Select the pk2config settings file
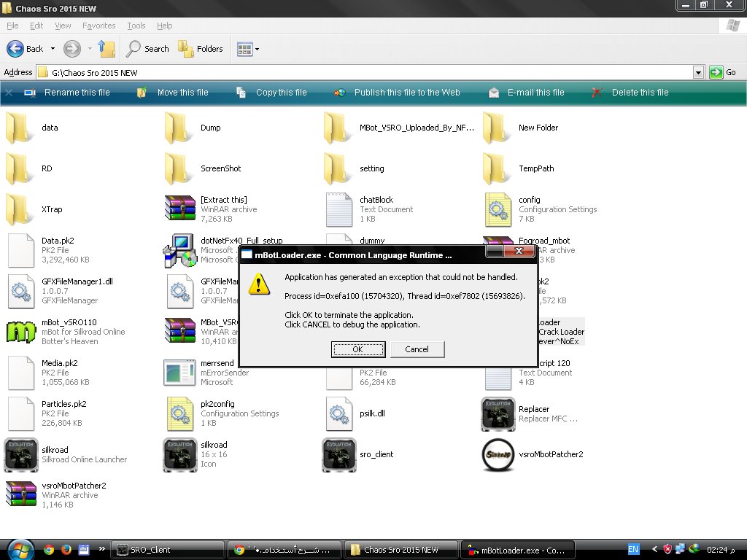 [222, 413]
